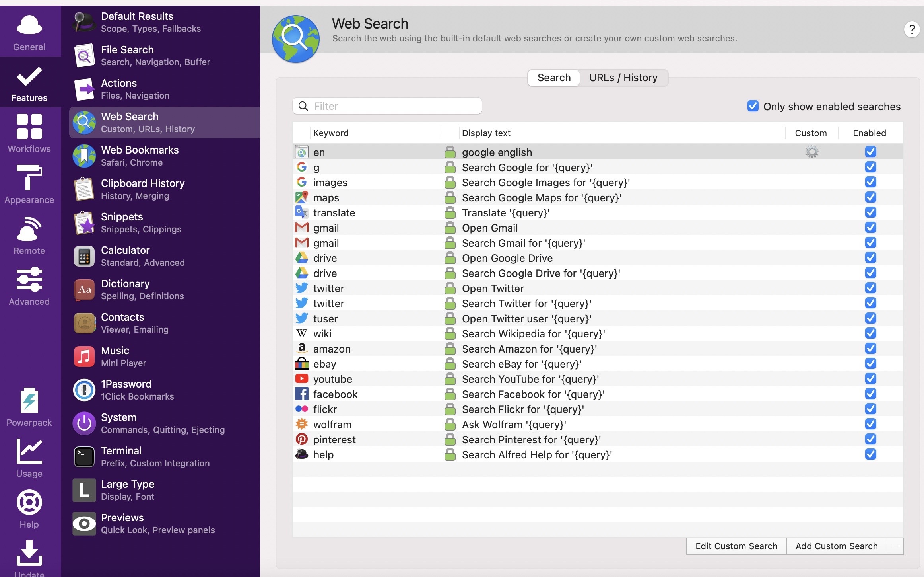Show Usage statistics
924x577 pixels.
[x=29, y=458]
